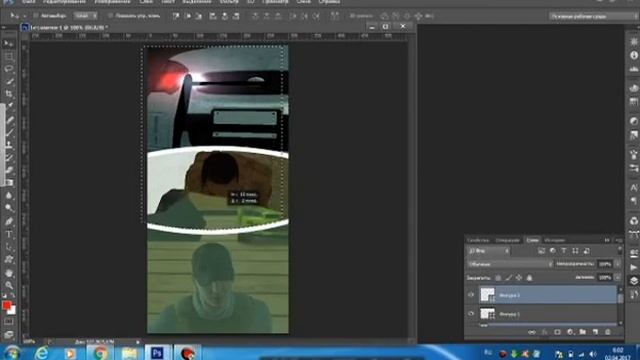Open Google Chrome from the taskbar
This screenshot has height=360, width=640.
point(100,353)
